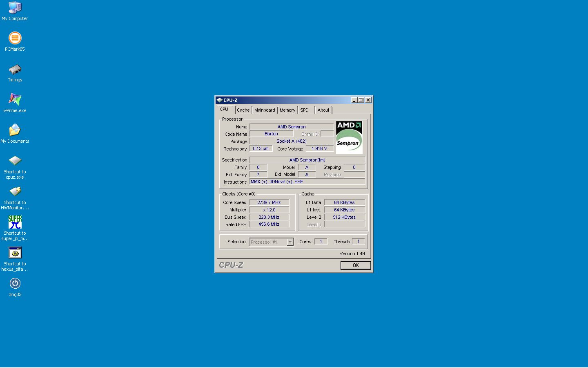The height and width of the screenshot is (368, 588).
Task: Click the Code Name value Barton
Action: [271, 134]
